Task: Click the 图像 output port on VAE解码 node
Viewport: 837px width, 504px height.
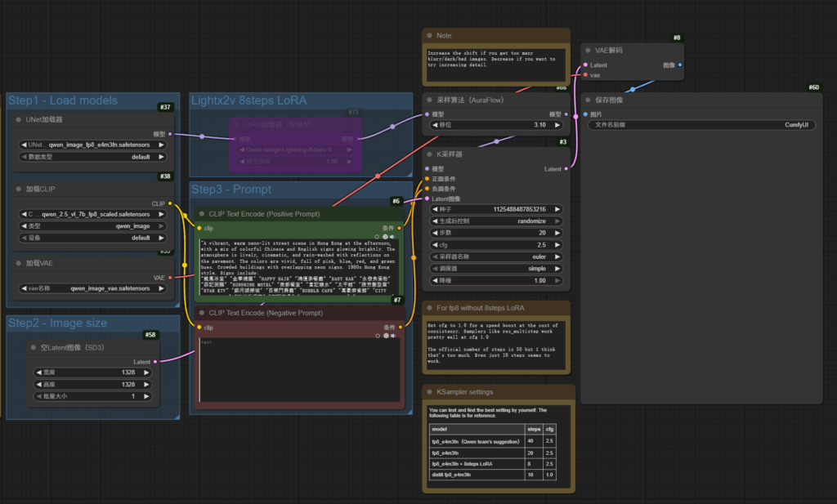Action: point(680,65)
